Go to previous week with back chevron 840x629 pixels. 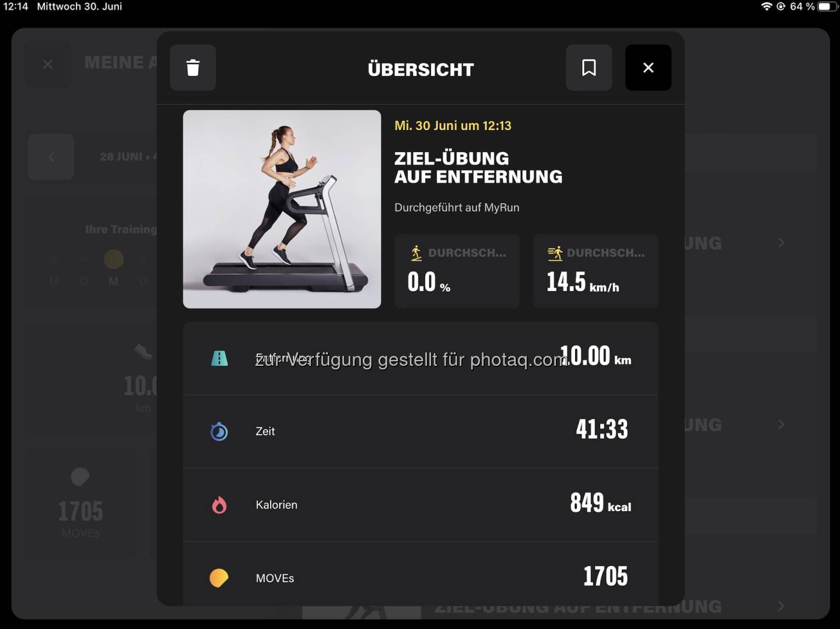click(x=51, y=156)
